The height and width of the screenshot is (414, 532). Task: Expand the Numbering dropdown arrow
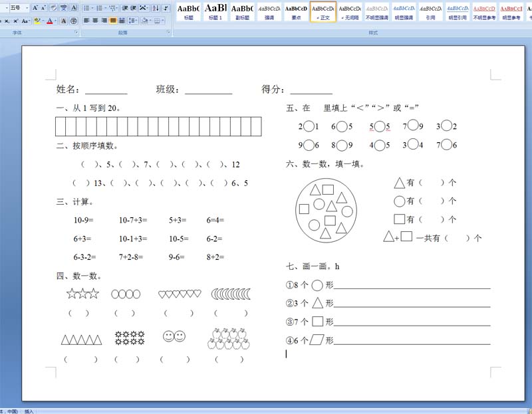(x=105, y=8)
